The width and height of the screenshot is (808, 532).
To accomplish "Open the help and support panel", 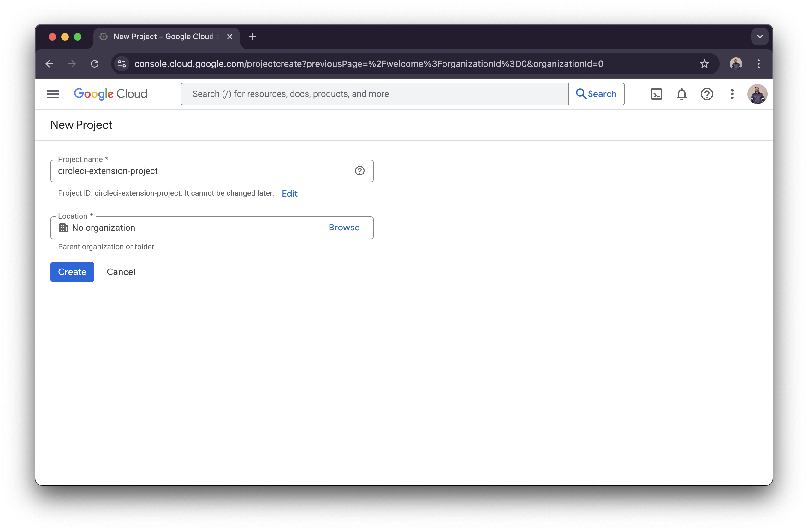I will point(707,94).
